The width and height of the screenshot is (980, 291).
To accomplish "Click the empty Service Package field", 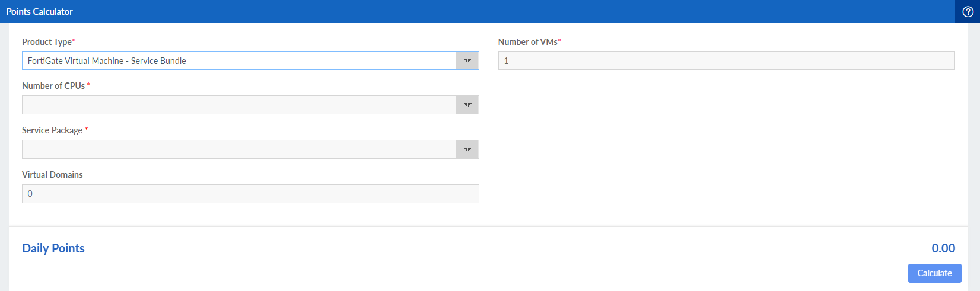I will [x=238, y=149].
